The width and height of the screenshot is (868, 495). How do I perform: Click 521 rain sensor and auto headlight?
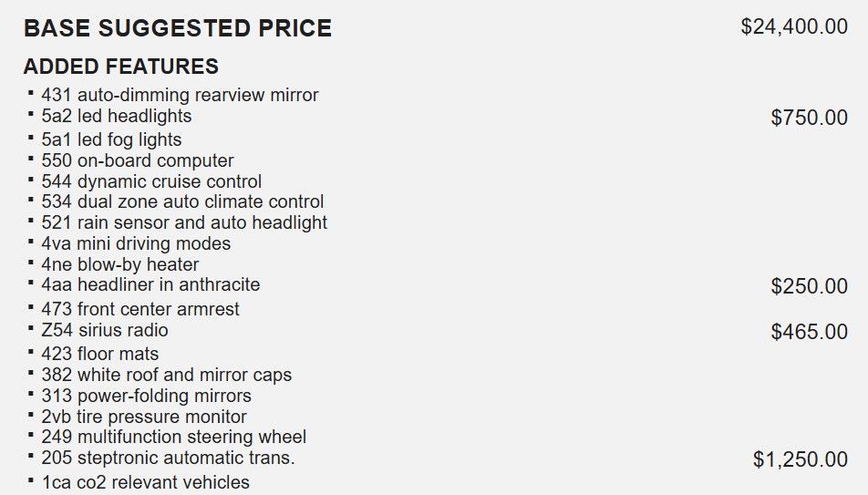click(x=184, y=222)
